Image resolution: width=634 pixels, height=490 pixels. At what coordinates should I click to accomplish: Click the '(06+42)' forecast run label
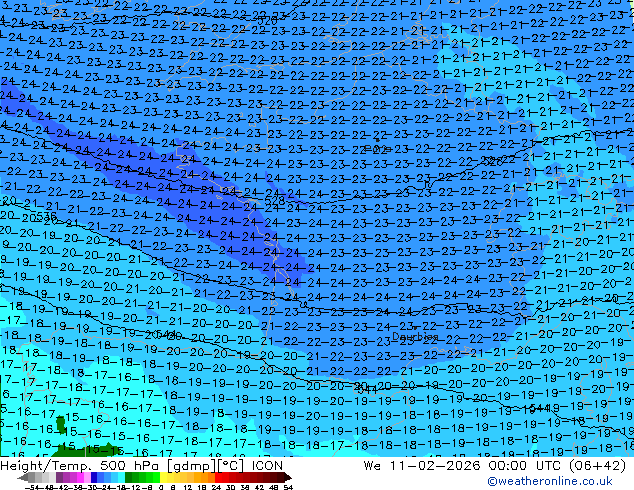(x=598, y=466)
